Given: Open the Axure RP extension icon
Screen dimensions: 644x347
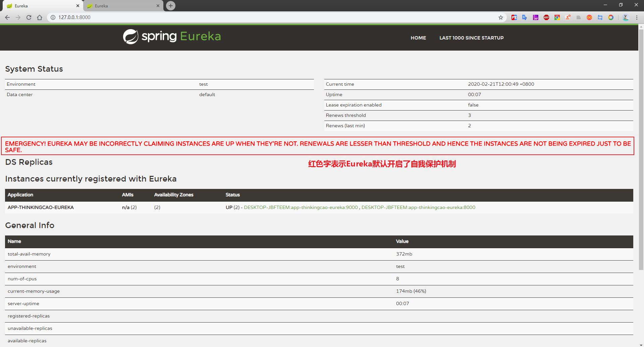Looking at the screenshot, I should click(536, 17).
